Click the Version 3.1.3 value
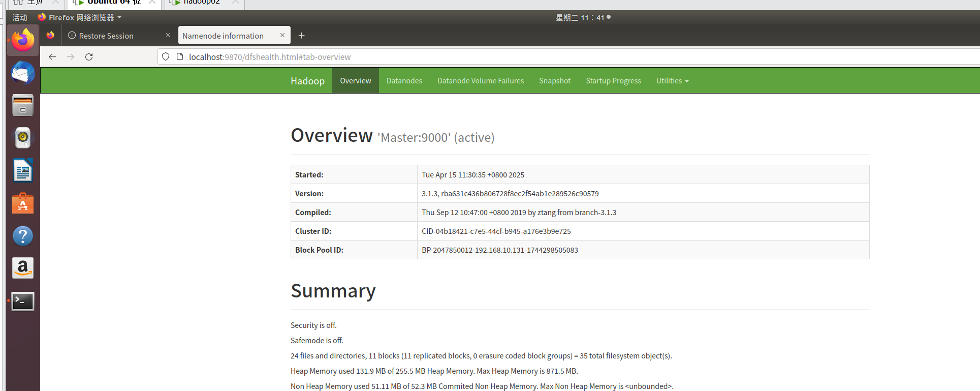The width and height of the screenshot is (980, 391). [x=510, y=194]
